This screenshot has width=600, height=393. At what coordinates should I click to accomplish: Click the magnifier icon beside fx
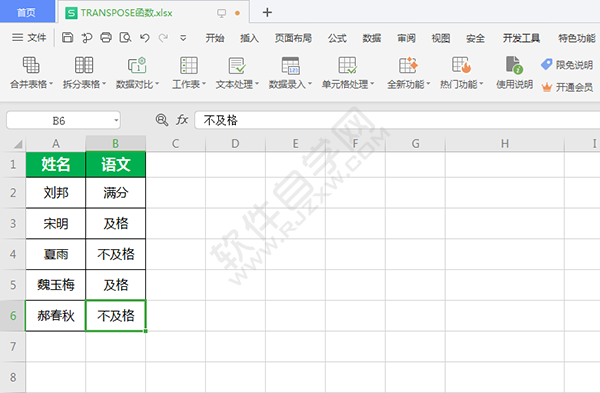[161, 120]
